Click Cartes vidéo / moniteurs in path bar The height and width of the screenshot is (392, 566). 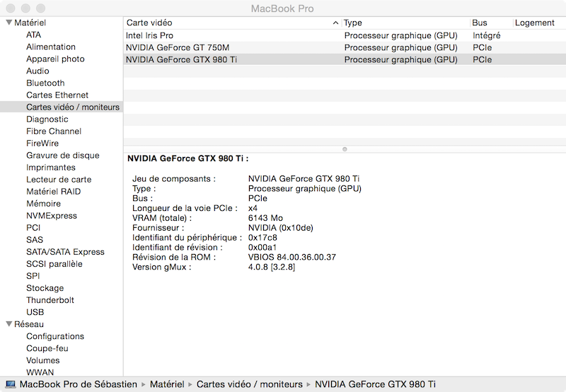[250, 384]
